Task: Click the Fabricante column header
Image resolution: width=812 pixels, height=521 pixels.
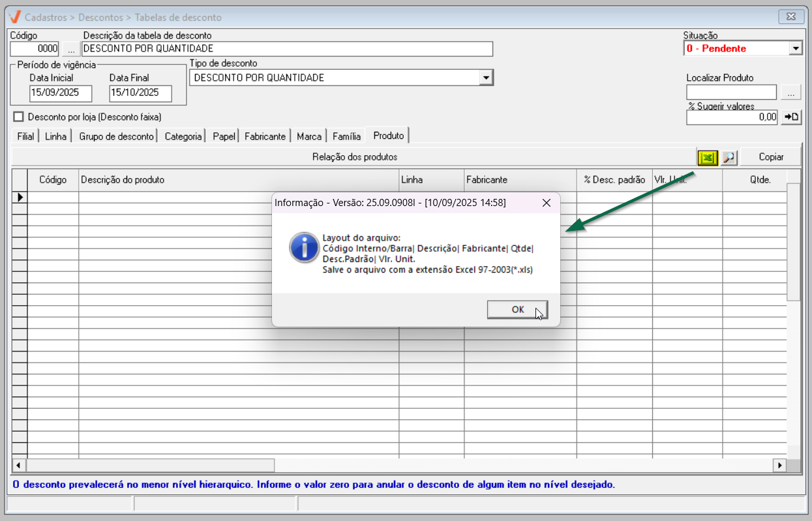Action: (x=520, y=180)
